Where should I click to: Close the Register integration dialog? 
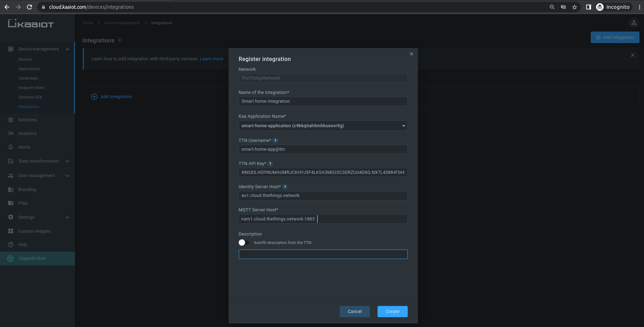412,54
